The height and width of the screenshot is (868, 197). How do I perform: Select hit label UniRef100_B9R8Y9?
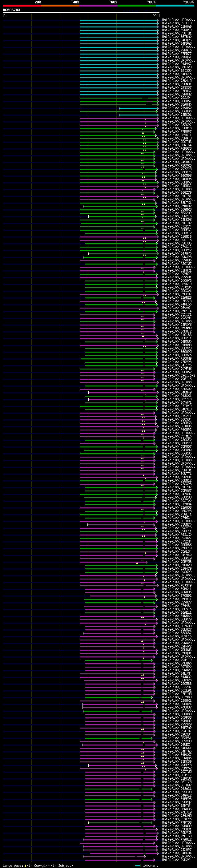pos(177,30)
